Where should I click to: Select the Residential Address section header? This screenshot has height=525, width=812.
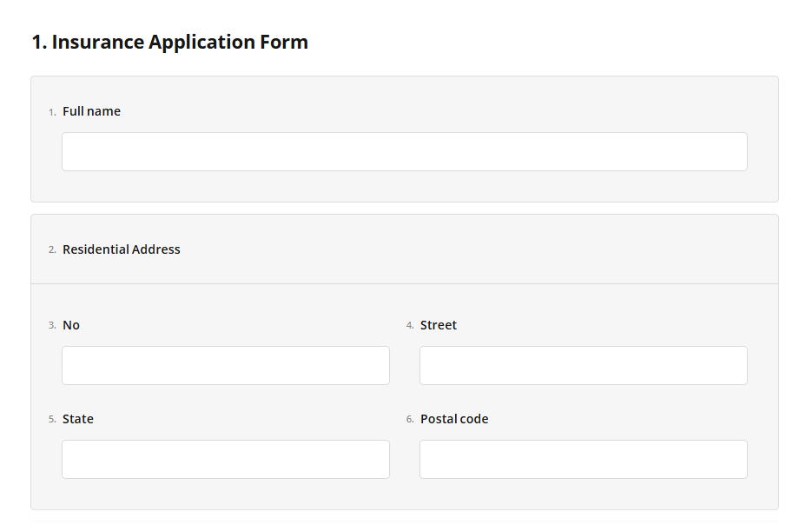pos(121,249)
